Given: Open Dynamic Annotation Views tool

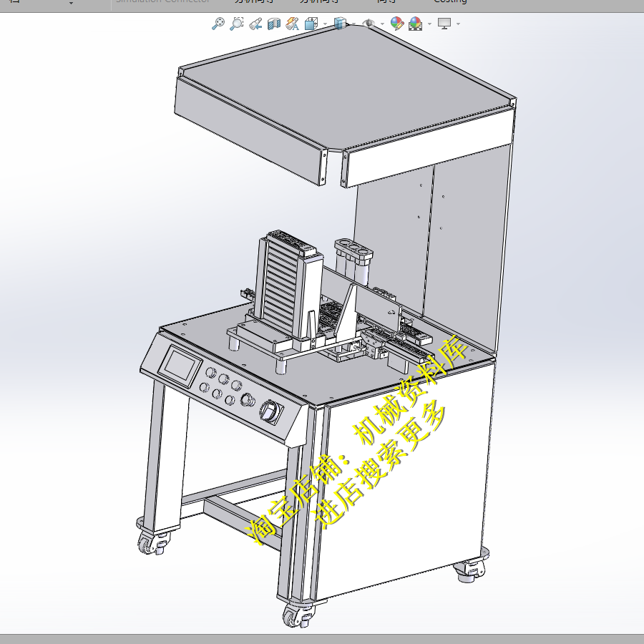Looking at the screenshot, I should 293,24.
